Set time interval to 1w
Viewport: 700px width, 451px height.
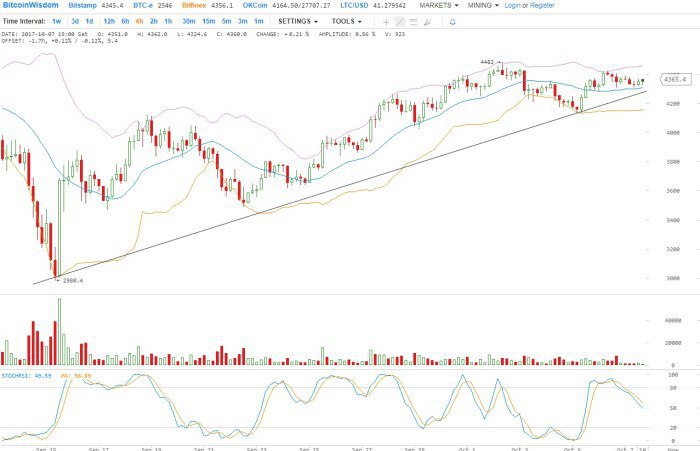tap(57, 21)
